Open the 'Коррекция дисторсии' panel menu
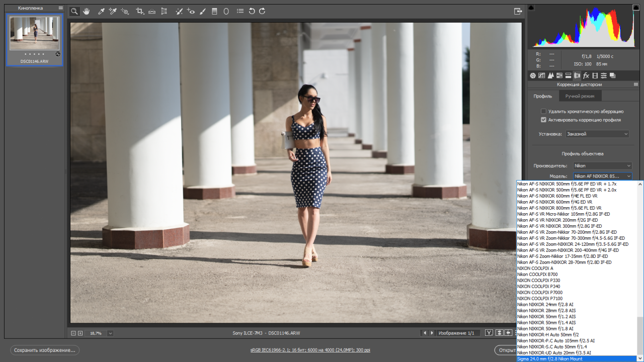This screenshot has width=644, height=362. click(635, 84)
